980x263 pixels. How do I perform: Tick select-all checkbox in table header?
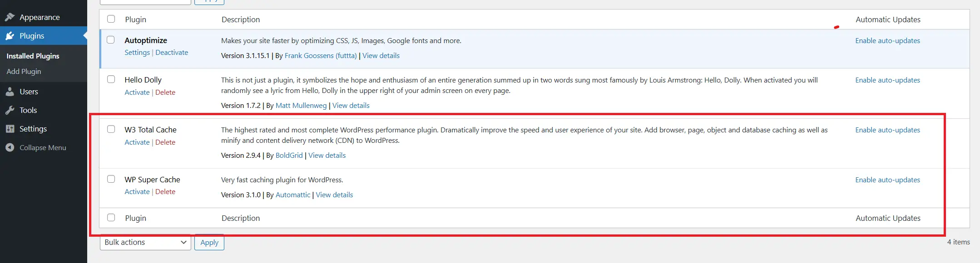pos(111,19)
